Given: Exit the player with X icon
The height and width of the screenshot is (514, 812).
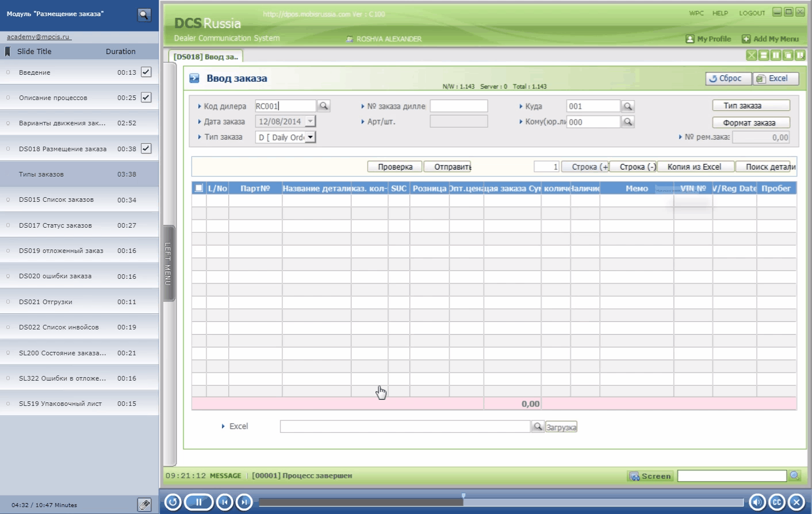Looking at the screenshot, I should coord(796,502).
